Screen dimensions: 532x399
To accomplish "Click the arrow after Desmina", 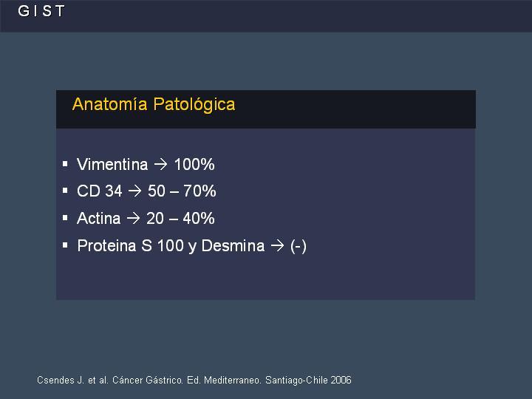I will [x=277, y=245].
